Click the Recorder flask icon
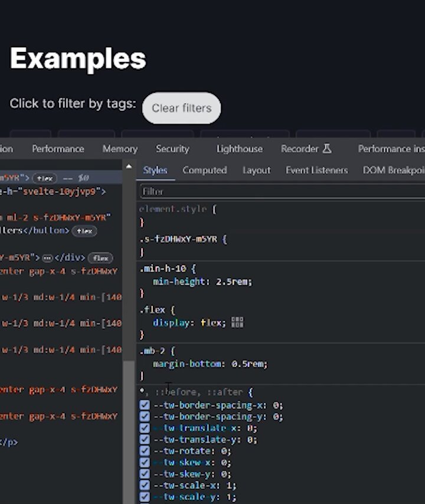The height and width of the screenshot is (504, 425). 327,149
